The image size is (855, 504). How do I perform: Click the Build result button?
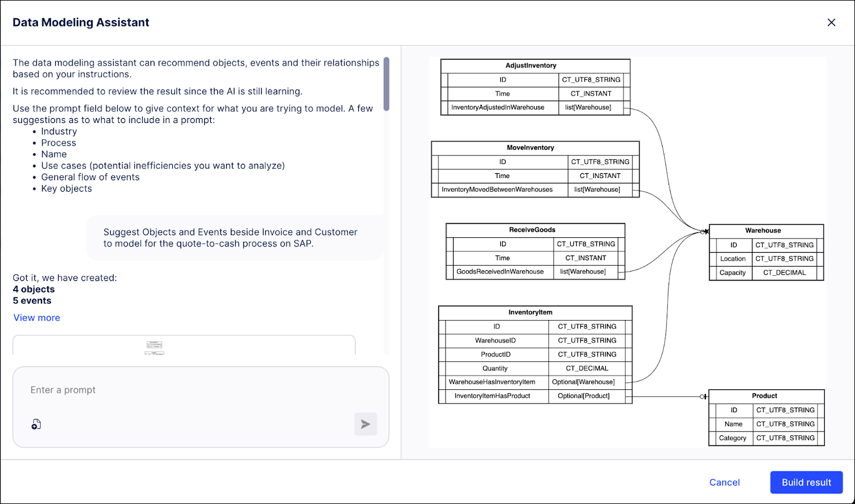[806, 482]
